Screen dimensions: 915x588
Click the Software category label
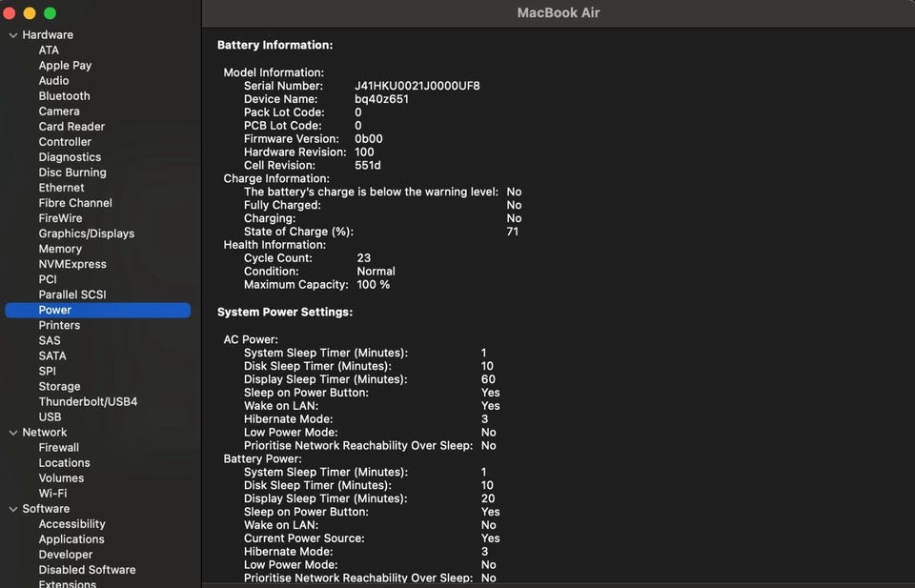point(46,509)
